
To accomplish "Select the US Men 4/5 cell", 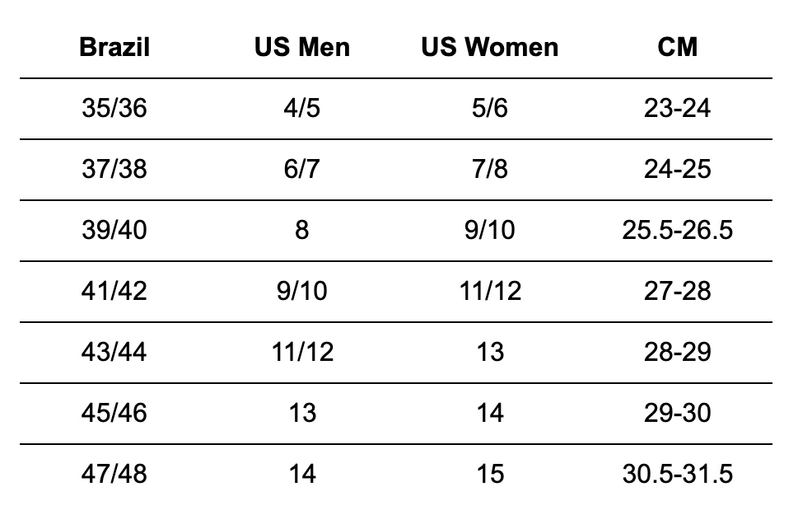I will pyautogui.click(x=301, y=108).
